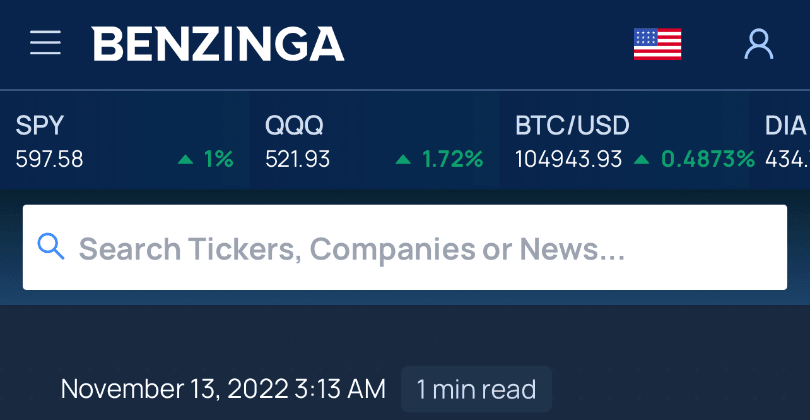The image size is (810, 420).
Task: Click the QQQ 1.72% change value
Action: (x=452, y=159)
